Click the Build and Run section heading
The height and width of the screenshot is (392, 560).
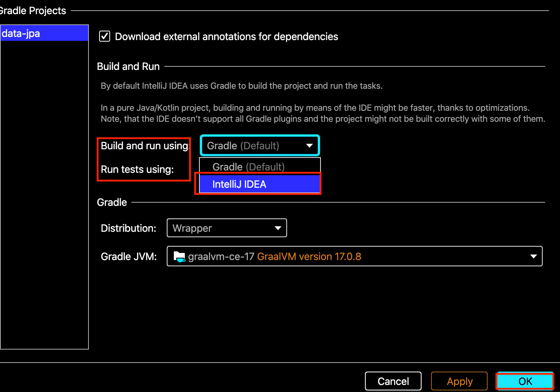pyautogui.click(x=128, y=66)
